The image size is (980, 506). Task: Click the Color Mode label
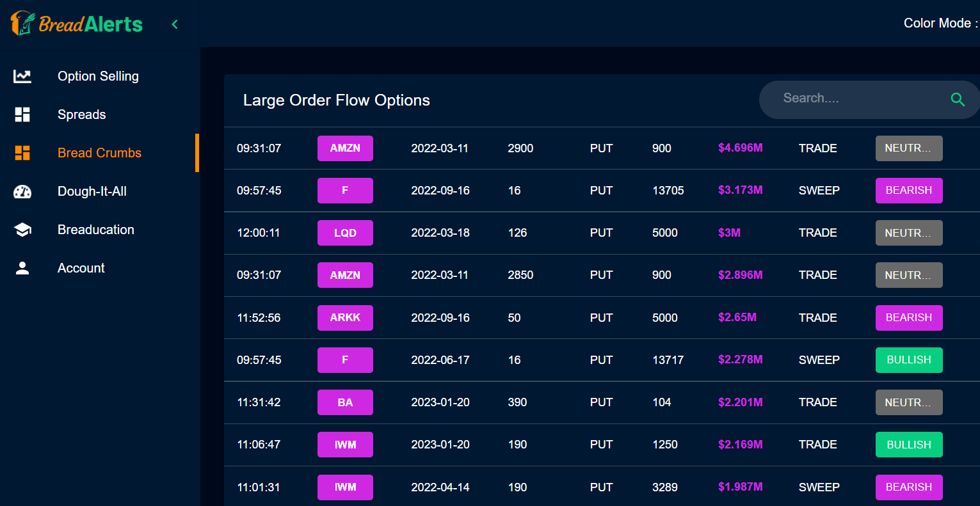[x=940, y=23]
